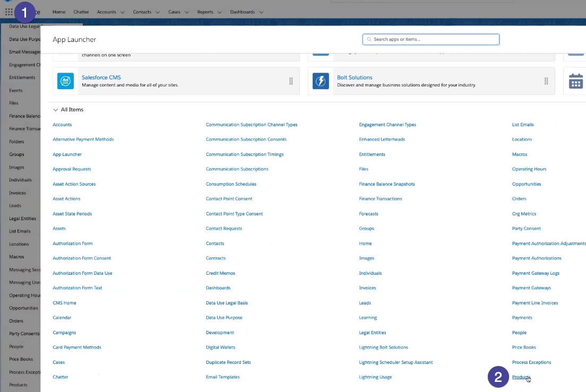Open the Cases tab
This screenshot has height=392, width=586.
pos(174,12)
